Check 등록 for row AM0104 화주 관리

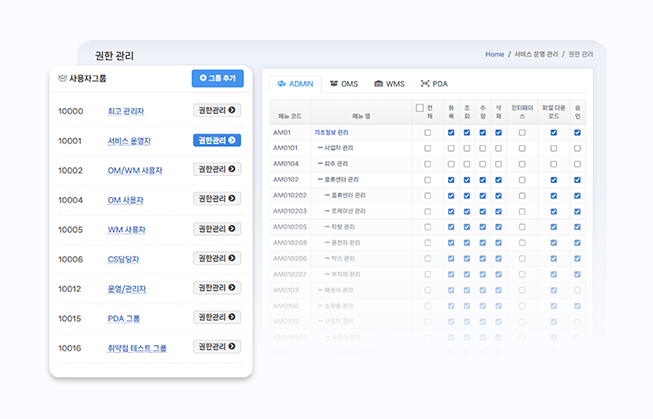click(451, 164)
